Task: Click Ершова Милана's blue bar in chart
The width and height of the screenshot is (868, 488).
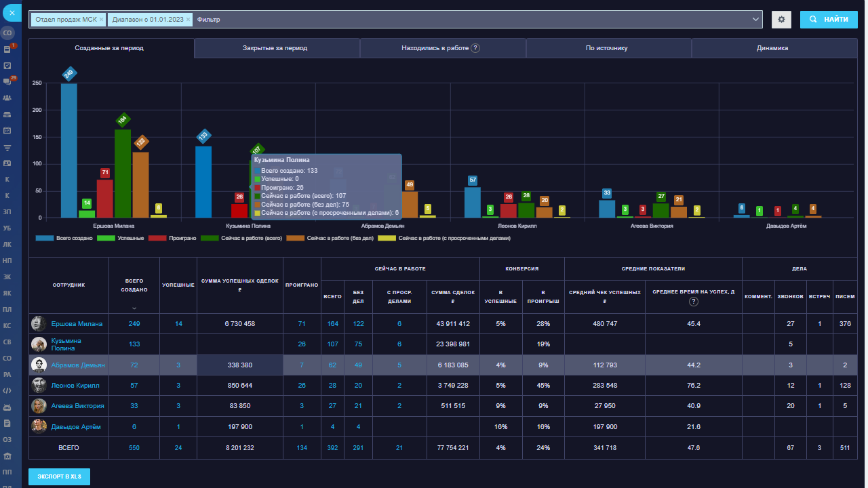Action: [x=68, y=150]
